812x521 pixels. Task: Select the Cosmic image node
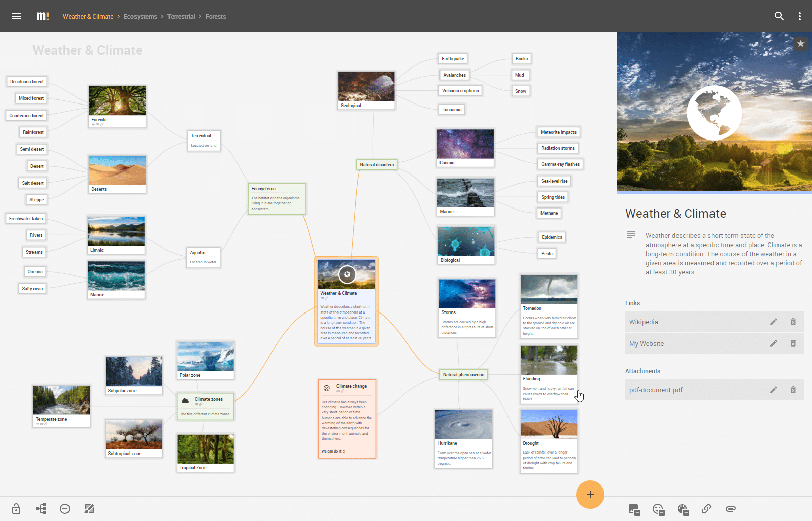pos(465,148)
